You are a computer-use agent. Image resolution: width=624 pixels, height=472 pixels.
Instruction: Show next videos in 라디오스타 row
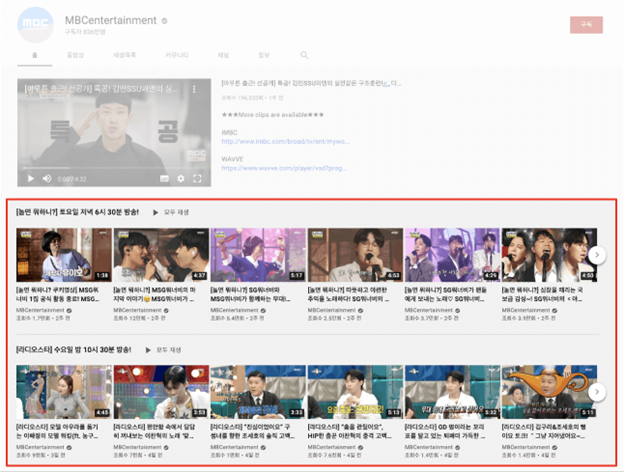coord(597,392)
